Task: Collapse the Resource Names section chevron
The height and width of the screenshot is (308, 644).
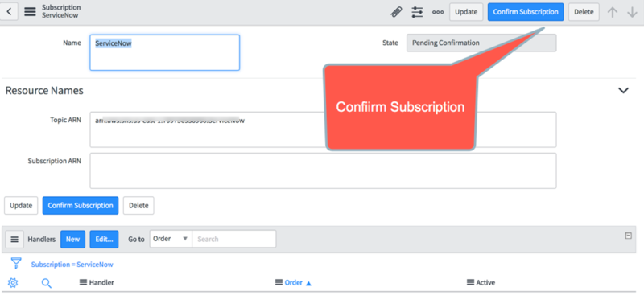Action: pyautogui.click(x=623, y=90)
